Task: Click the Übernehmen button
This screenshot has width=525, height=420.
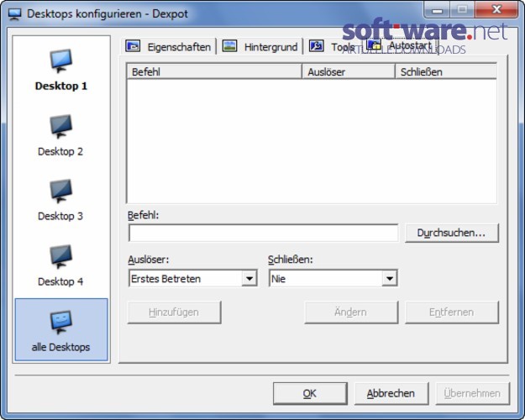Action: (472, 393)
